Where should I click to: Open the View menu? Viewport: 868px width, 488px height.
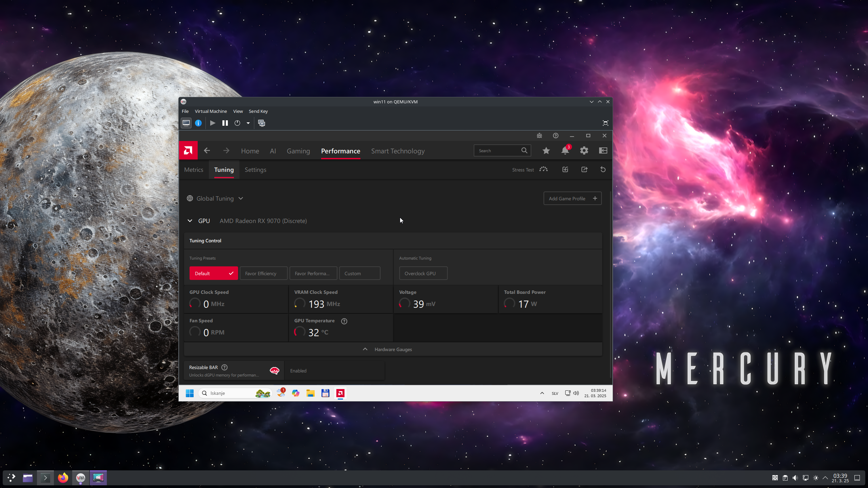pyautogui.click(x=238, y=111)
